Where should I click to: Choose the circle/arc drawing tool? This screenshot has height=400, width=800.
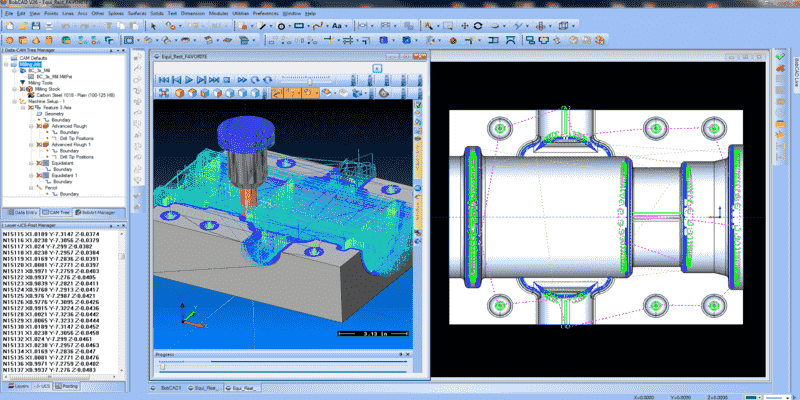(281, 26)
